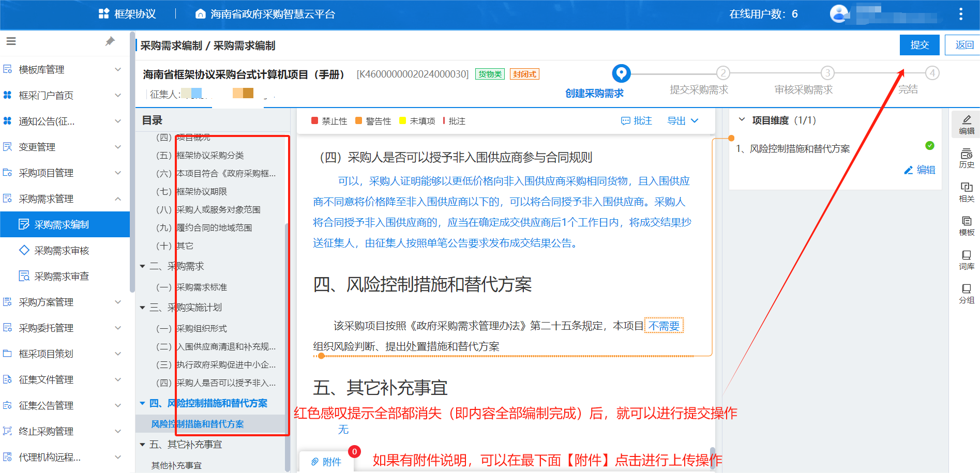
Task: Expand the 采购项目管理 menu
Action: (118, 173)
